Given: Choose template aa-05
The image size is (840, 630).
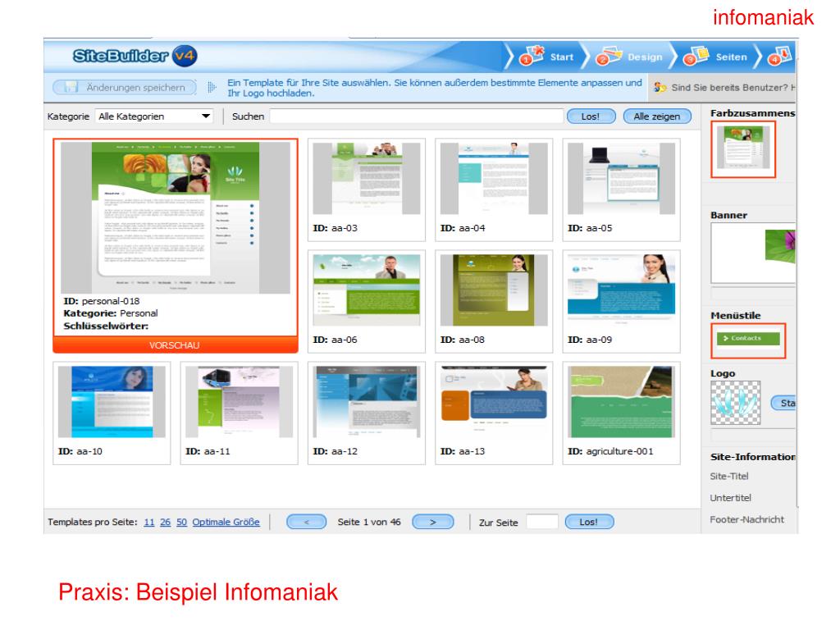Looking at the screenshot, I should point(622,189).
